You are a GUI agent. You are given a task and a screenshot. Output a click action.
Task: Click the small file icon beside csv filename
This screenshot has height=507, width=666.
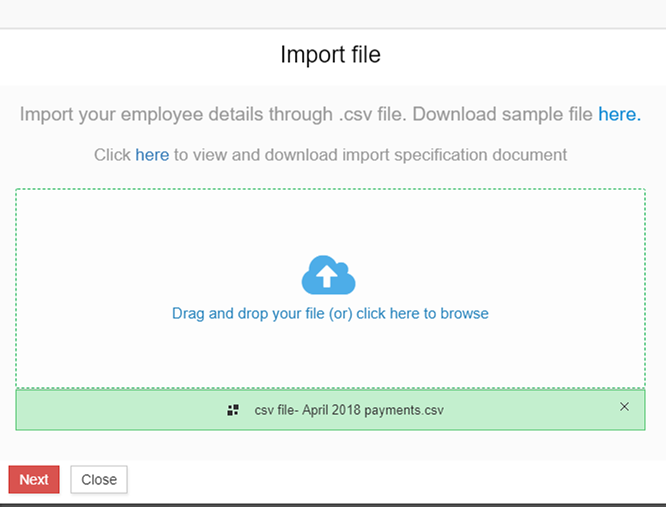(233, 410)
